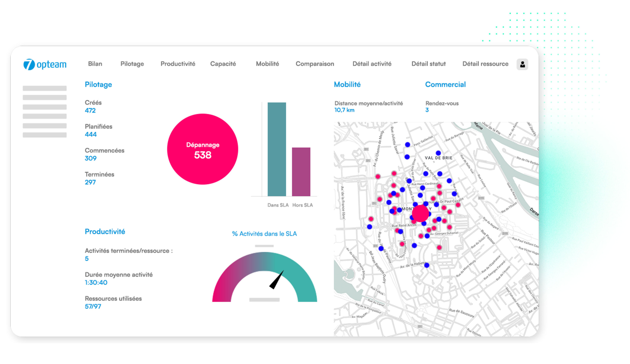
Task: Click the blue marker above VAL DE BRIE
Action: (438, 153)
